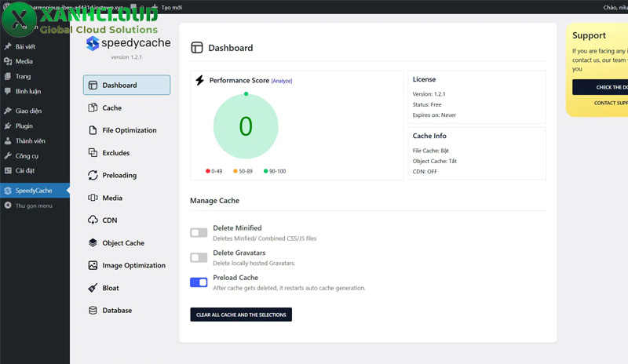This screenshot has width=628, height=364.
Task: Click the Plugin plug icon
Action: click(x=8, y=126)
